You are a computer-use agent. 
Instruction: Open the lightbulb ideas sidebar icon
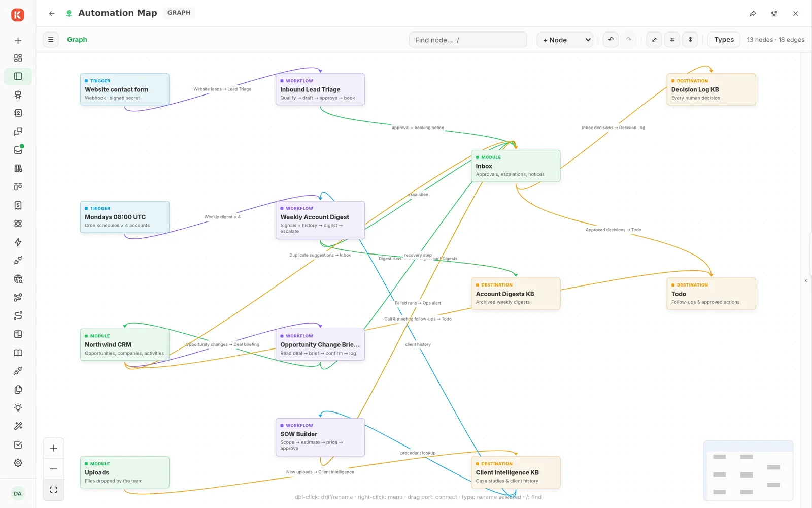coord(18,408)
